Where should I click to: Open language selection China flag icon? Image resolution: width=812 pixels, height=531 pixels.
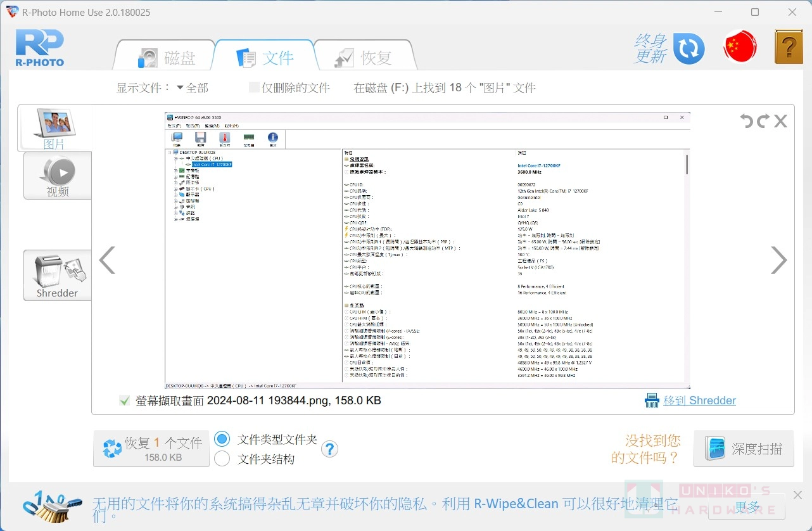tap(740, 47)
